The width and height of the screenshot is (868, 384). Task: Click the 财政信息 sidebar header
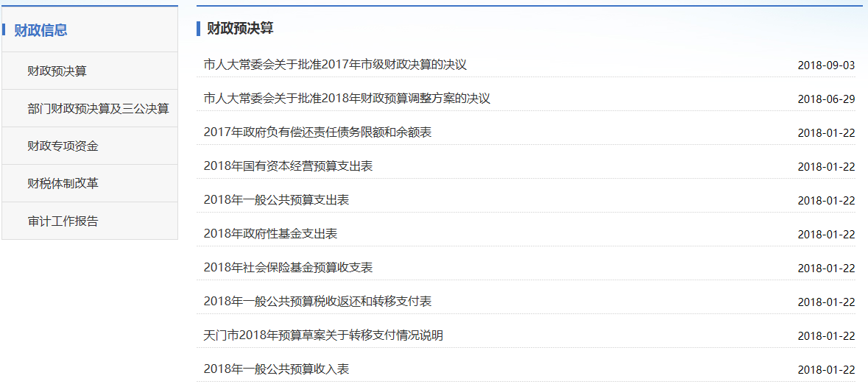(41, 30)
